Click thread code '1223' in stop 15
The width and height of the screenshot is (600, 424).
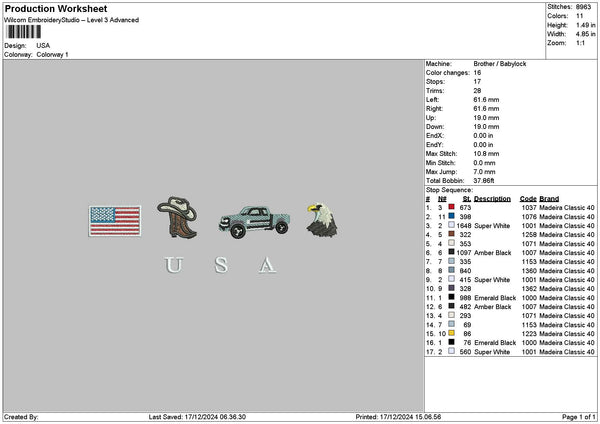point(529,334)
